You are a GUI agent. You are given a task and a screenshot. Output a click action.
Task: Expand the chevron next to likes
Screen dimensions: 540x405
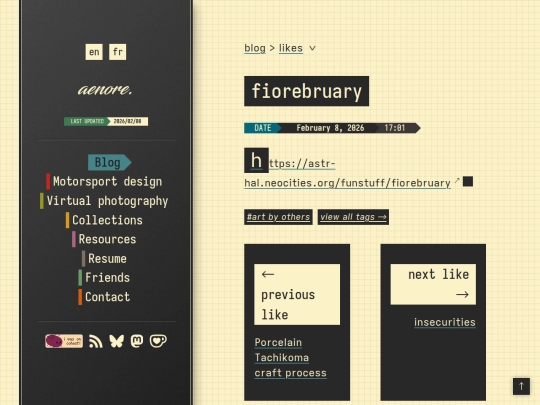point(312,48)
